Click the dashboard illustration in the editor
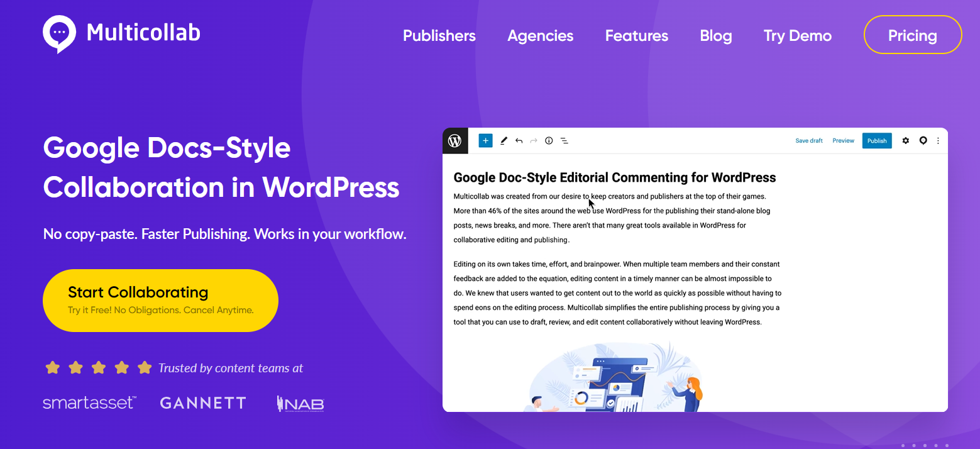 click(615, 376)
